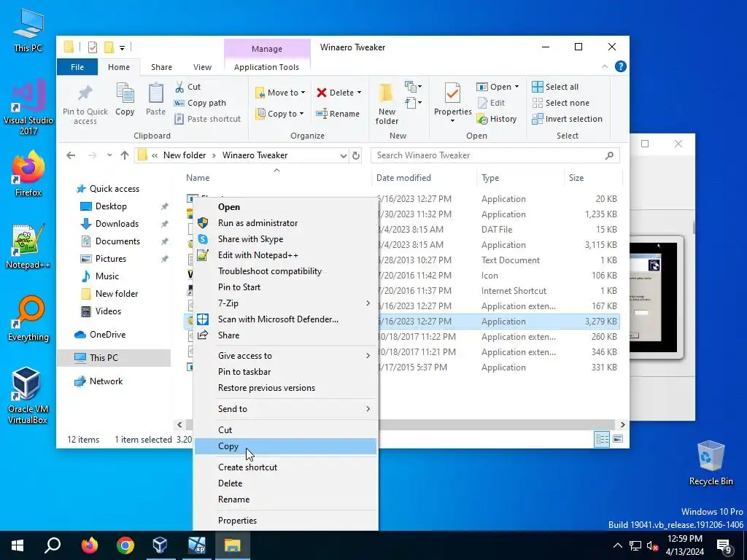This screenshot has height=560, width=747.
Task: Click Copy path in Clipboard group
Action: 200,103
